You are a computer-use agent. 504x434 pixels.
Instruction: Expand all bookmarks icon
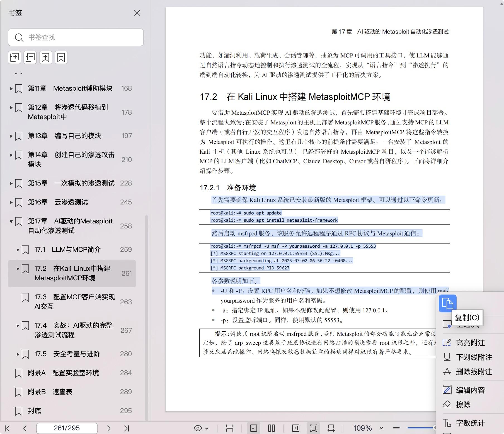pos(14,57)
